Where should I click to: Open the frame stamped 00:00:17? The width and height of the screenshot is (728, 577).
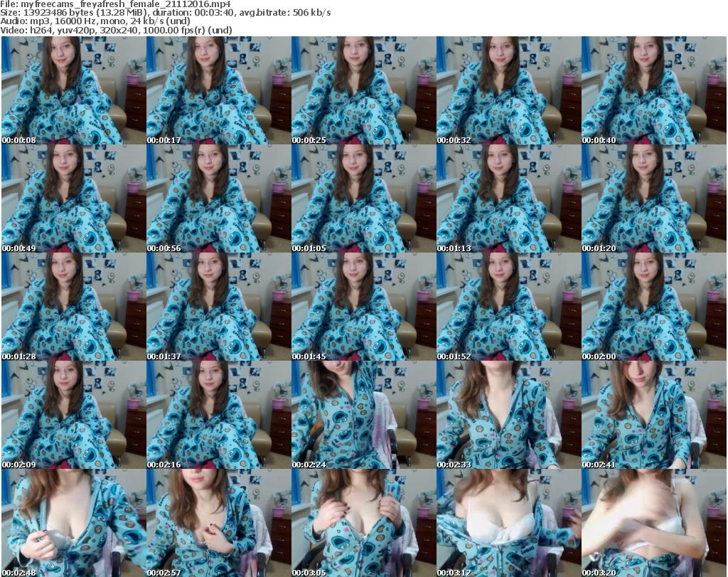tap(218, 90)
